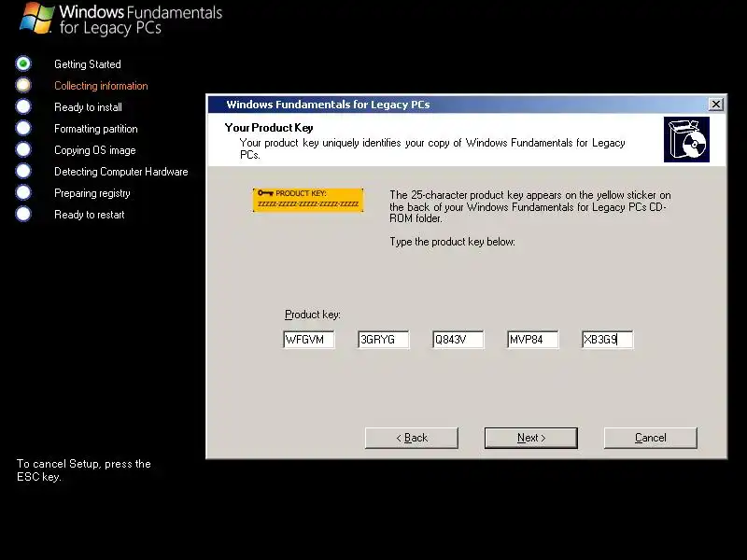Screen dimensions: 747x560
Task: Click the Getting Started label
Action: (88, 64)
